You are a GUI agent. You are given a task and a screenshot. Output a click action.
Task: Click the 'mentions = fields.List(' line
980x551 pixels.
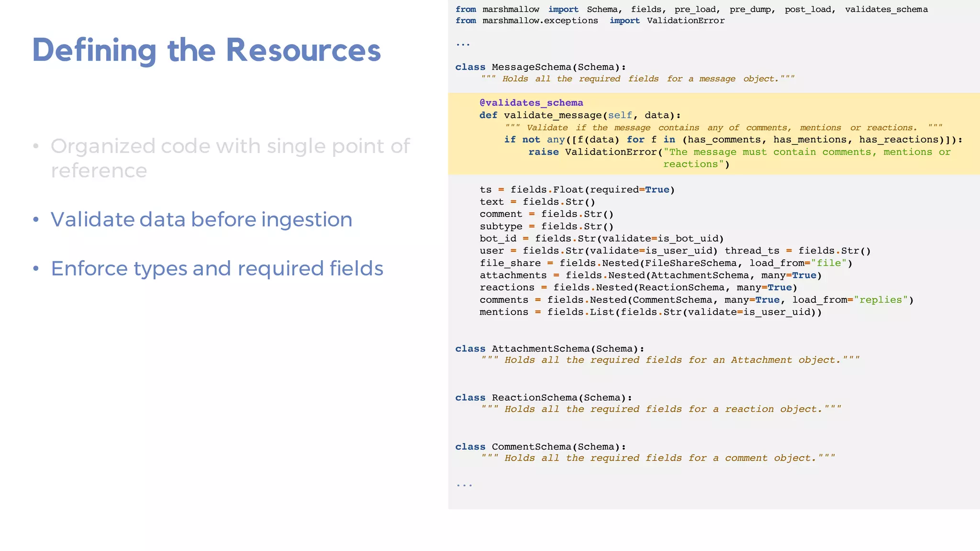coord(651,312)
